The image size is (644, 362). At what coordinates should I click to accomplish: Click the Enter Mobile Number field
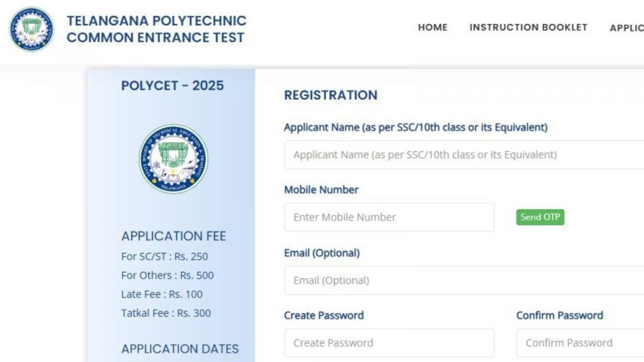[389, 217]
